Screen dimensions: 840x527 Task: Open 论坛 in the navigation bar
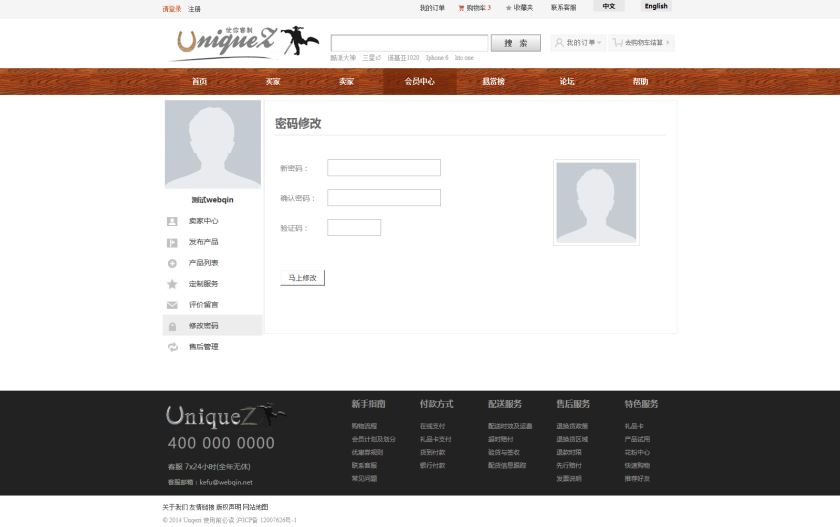(567, 81)
